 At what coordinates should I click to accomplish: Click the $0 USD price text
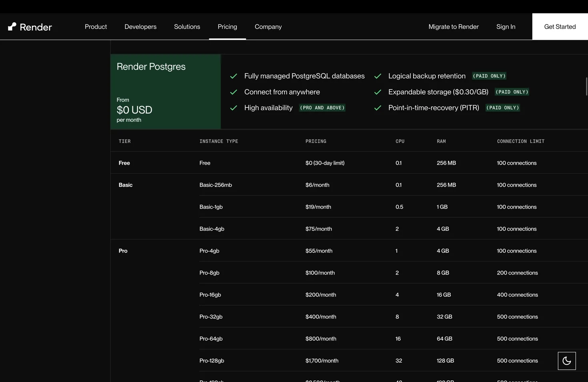tap(134, 110)
